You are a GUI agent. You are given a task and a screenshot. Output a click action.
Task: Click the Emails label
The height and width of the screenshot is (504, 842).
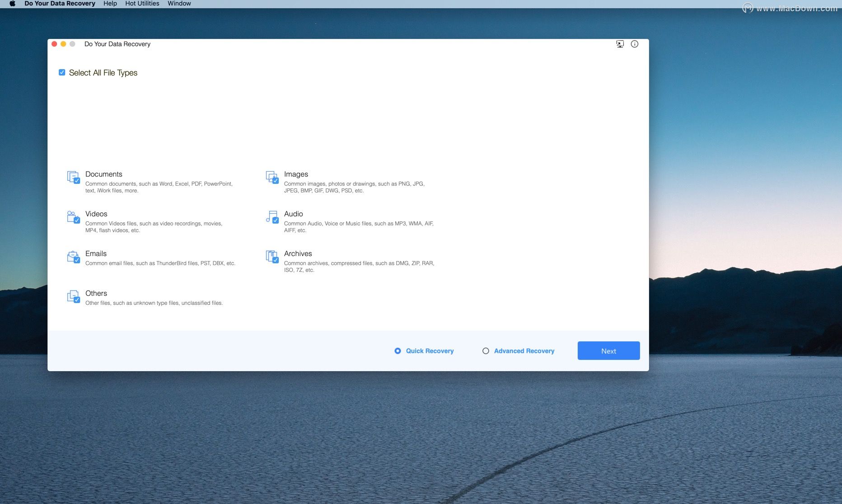click(x=96, y=254)
